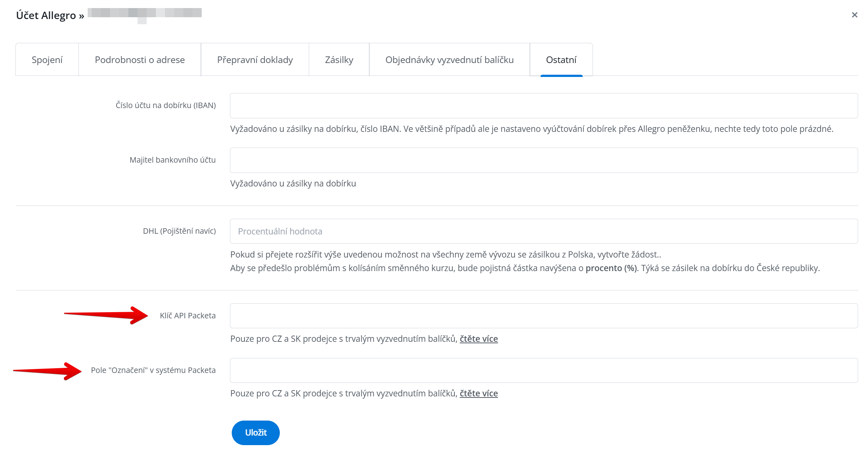Switch to the Spojení tab
Viewport: 868px width, 466px height.
47,60
